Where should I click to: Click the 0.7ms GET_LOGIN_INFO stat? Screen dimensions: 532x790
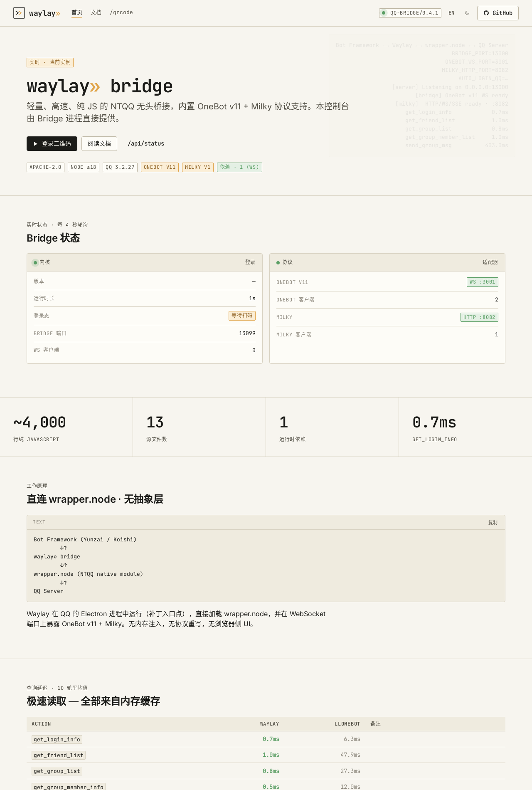pyautogui.click(x=465, y=427)
